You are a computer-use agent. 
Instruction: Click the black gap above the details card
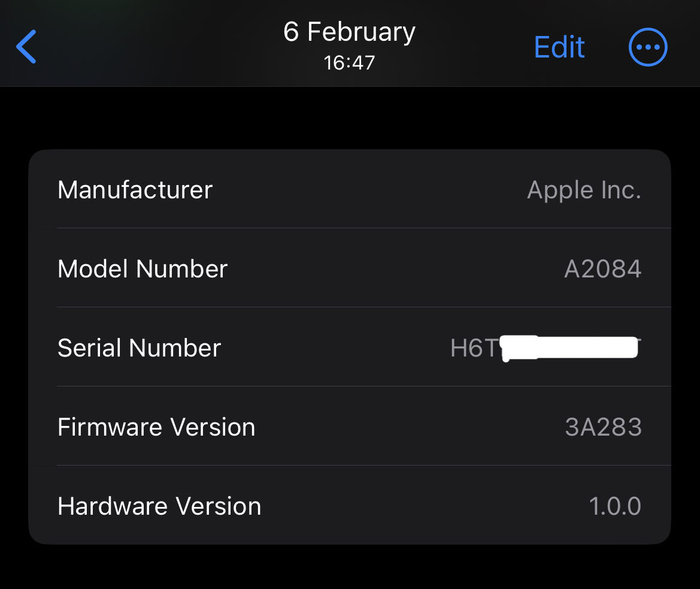[x=350, y=118]
